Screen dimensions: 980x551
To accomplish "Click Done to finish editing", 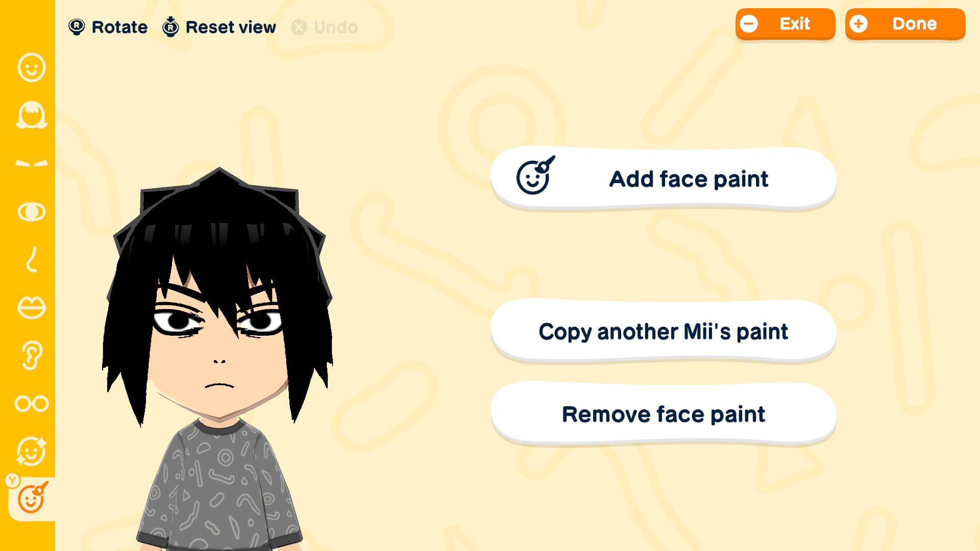I will (905, 24).
